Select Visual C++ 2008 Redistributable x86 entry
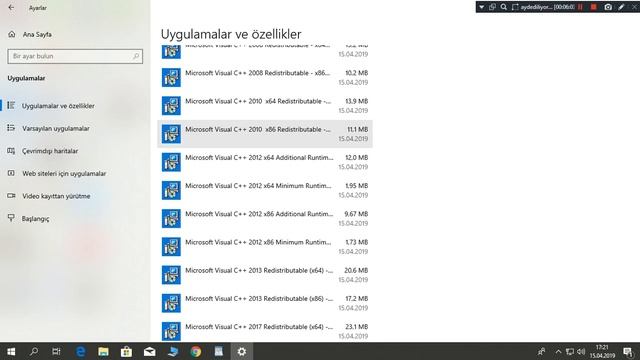This screenshot has height=360, width=640. tap(265, 78)
